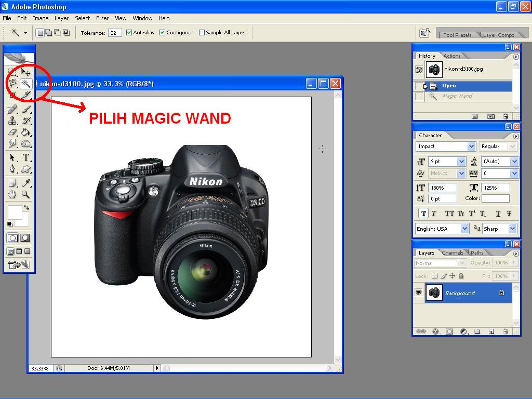
Task: Open the tool preset picker arrow
Action: (25, 33)
